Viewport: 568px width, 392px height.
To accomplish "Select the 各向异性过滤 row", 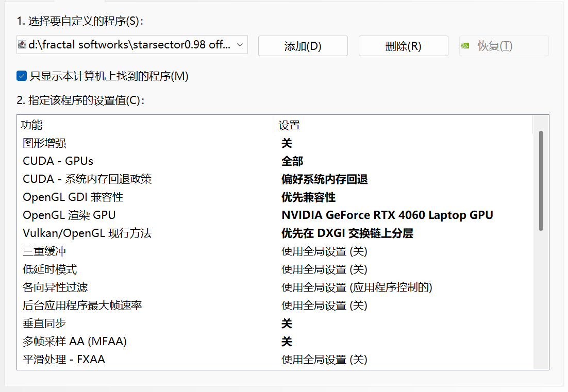I will (275, 287).
